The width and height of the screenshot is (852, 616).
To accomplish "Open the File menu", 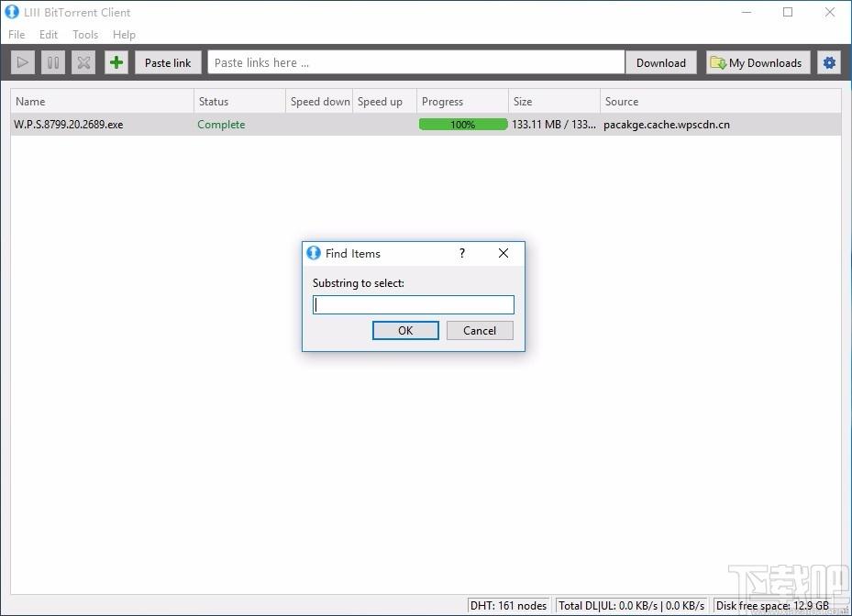I will point(17,35).
